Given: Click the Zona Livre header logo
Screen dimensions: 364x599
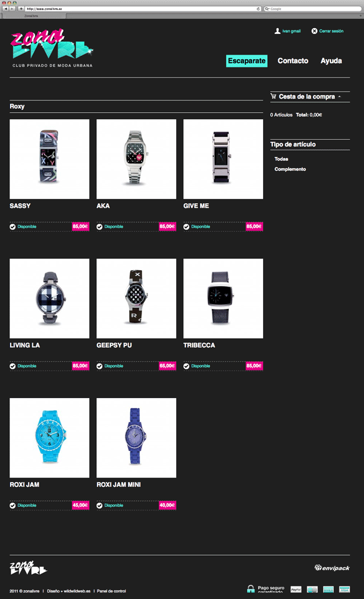Looking at the screenshot, I should coord(52,48).
